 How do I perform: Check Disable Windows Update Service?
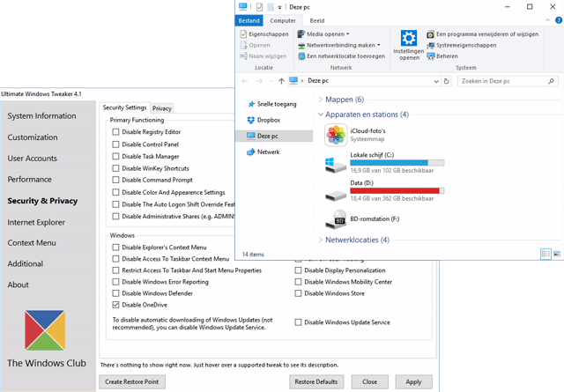[x=298, y=322]
